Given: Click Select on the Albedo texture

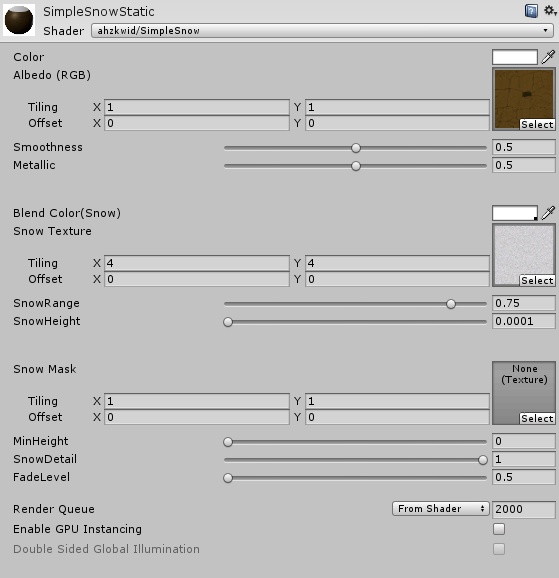Looking at the screenshot, I should [537, 125].
